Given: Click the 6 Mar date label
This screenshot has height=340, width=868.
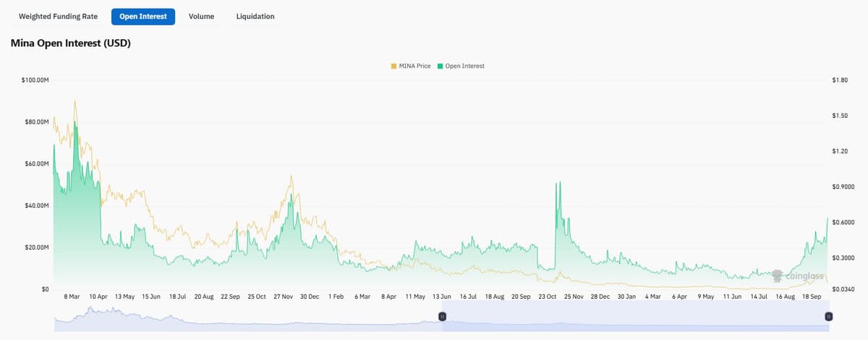Looking at the screenshot, I should coord(362,297).
